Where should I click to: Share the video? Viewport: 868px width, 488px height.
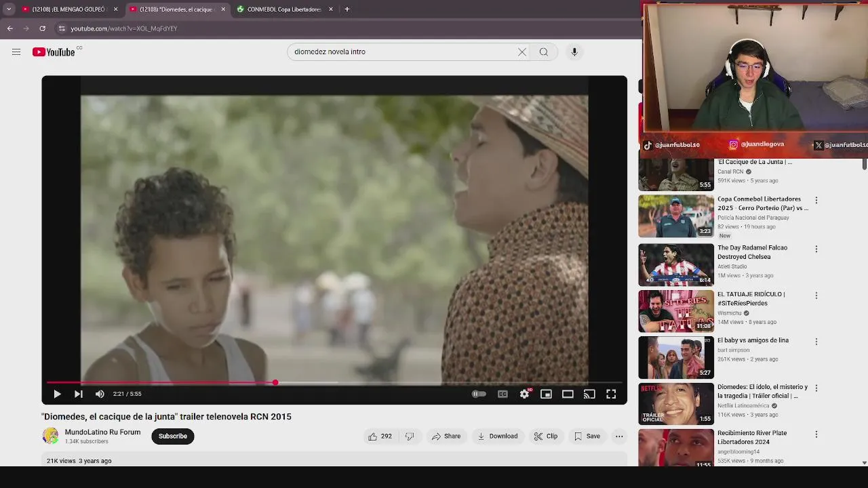coord(446,436)
